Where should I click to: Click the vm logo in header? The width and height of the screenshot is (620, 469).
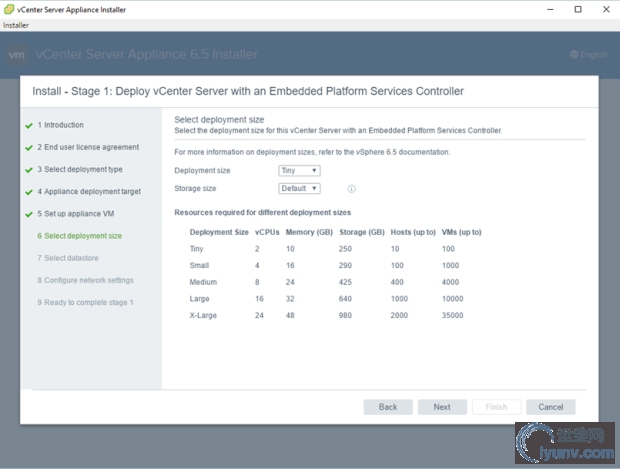coord(17,55)
